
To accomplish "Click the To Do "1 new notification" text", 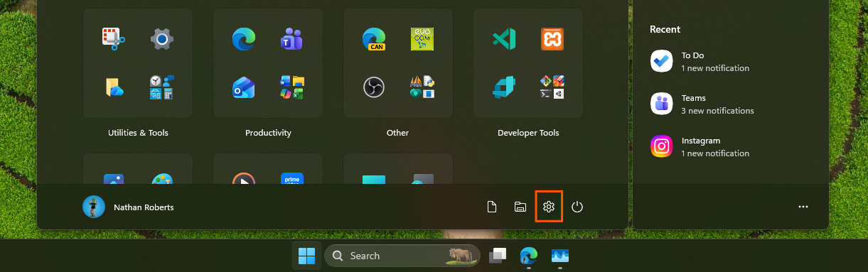I will pyautogui.click(x=715, y=68).
